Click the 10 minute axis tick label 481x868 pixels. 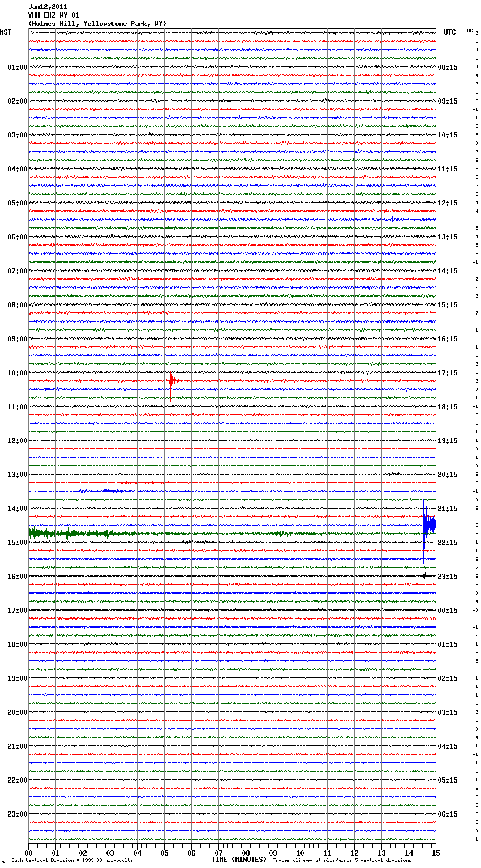pyautogui.click(x=300, y=853)
